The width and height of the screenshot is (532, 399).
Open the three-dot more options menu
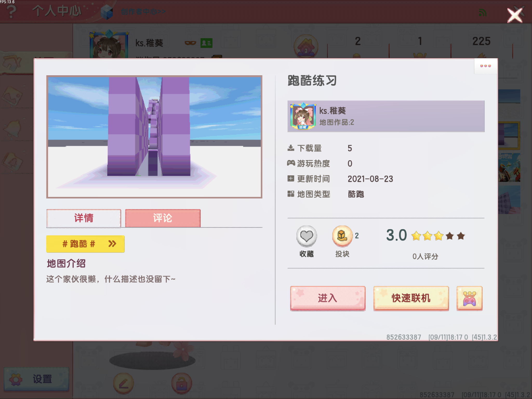tap(486, 66)
